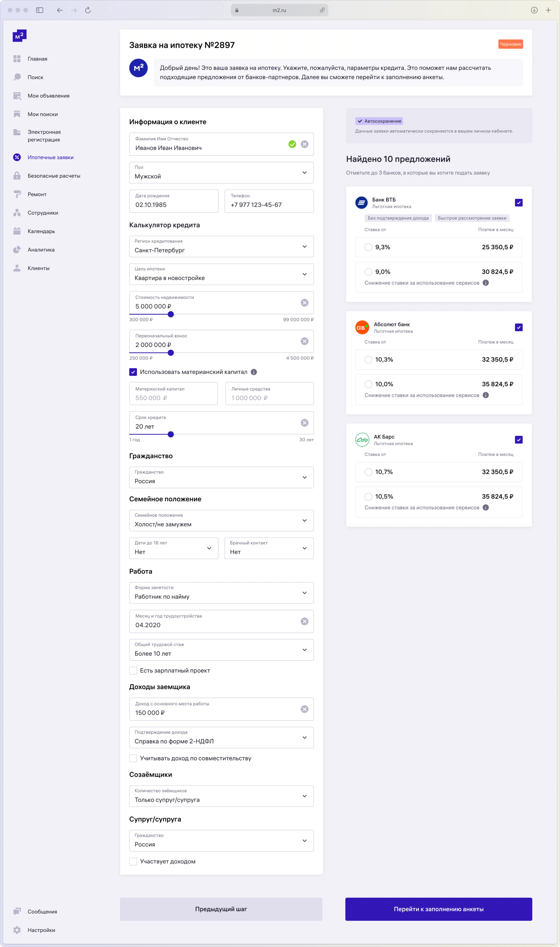Expand the Регион кредитования dropdown

pos(221,247)
